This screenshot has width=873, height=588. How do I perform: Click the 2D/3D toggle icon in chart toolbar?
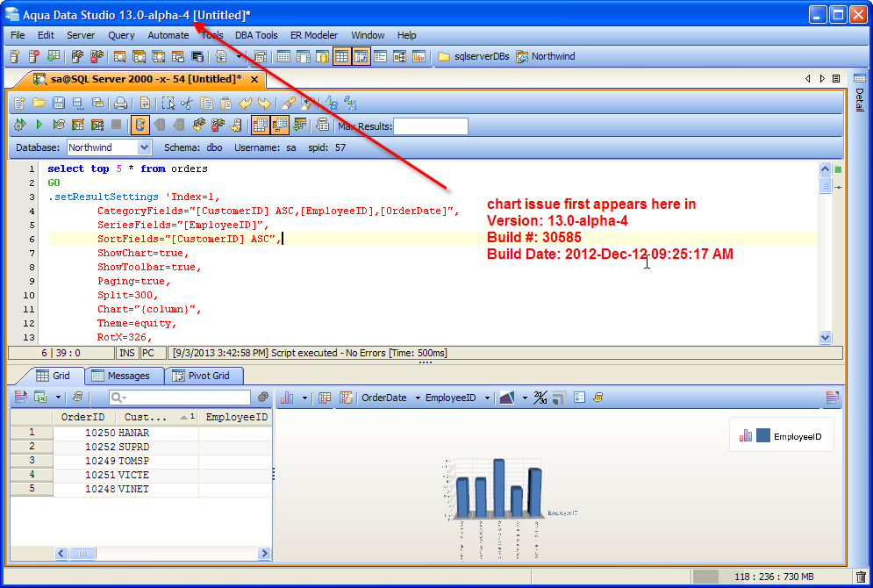tap(540, 398)
